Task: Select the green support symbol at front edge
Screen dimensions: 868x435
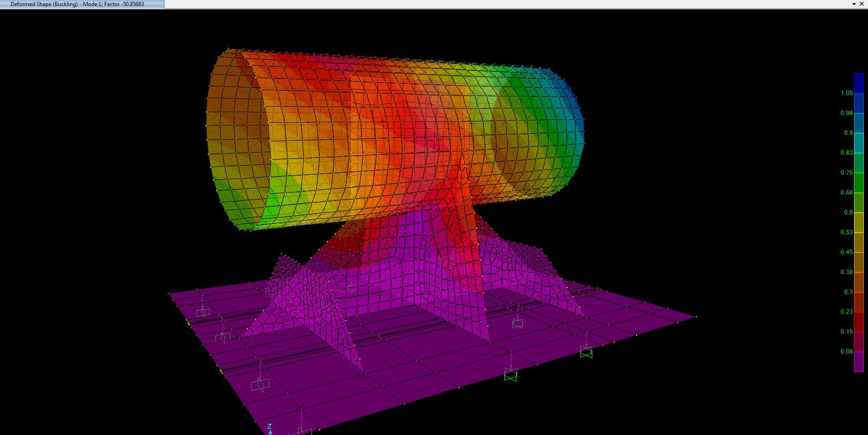Action: (510, 376)
